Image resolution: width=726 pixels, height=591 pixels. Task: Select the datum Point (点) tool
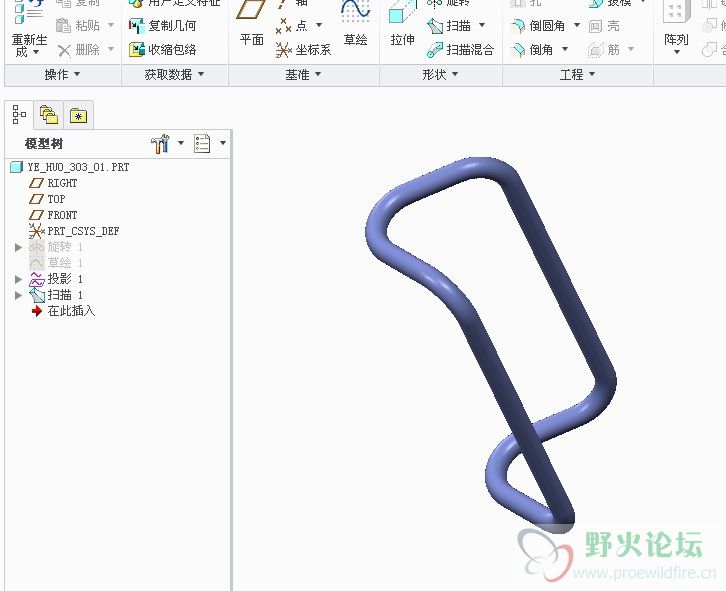tap(291, 25)
